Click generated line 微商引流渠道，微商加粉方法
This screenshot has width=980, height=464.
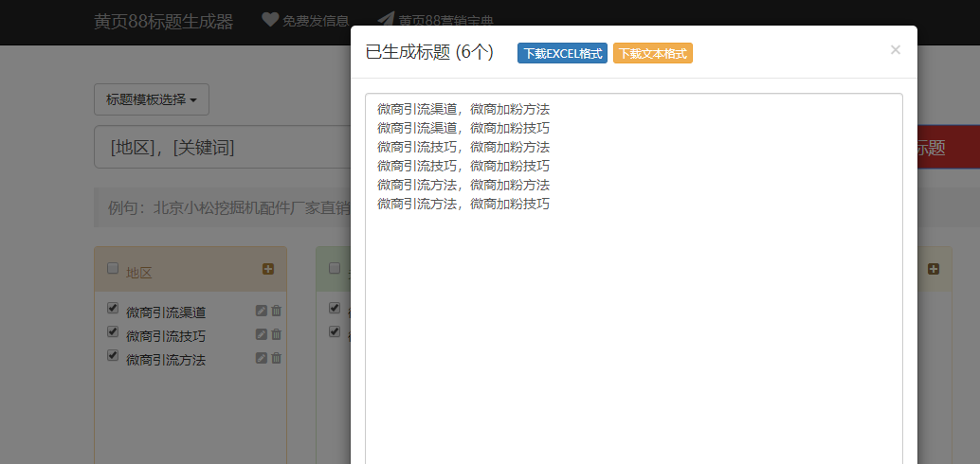point(463,109)
